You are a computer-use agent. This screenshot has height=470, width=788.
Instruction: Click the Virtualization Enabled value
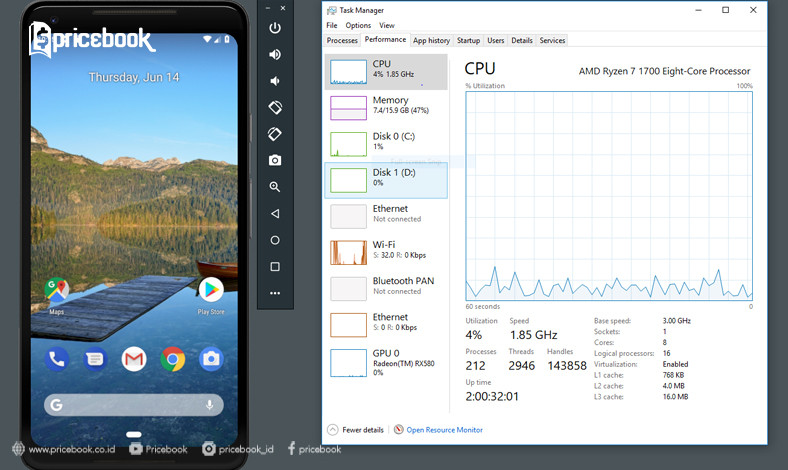(x=675, y=364)
